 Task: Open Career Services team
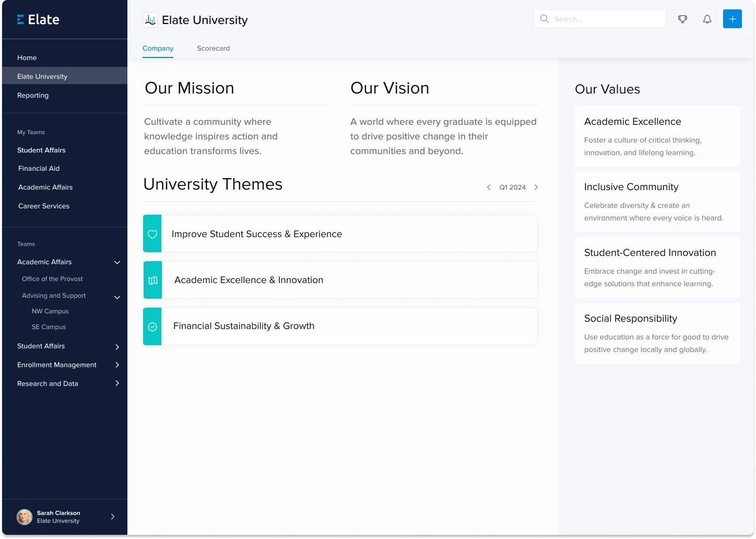point(44,206)
